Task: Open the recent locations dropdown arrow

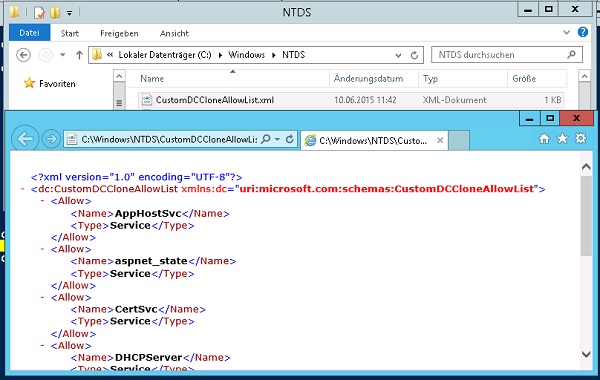Action: tap(62, 55)
